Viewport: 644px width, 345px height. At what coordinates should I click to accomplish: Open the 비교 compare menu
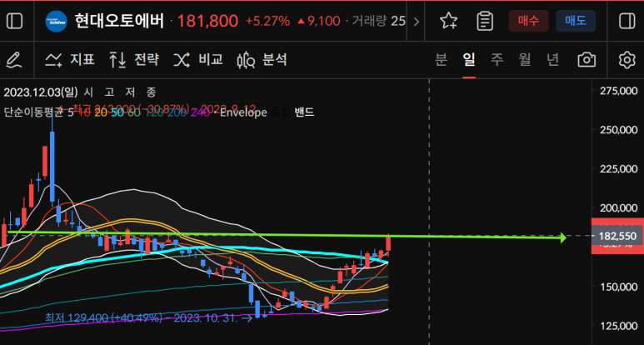tap(198, 60)
